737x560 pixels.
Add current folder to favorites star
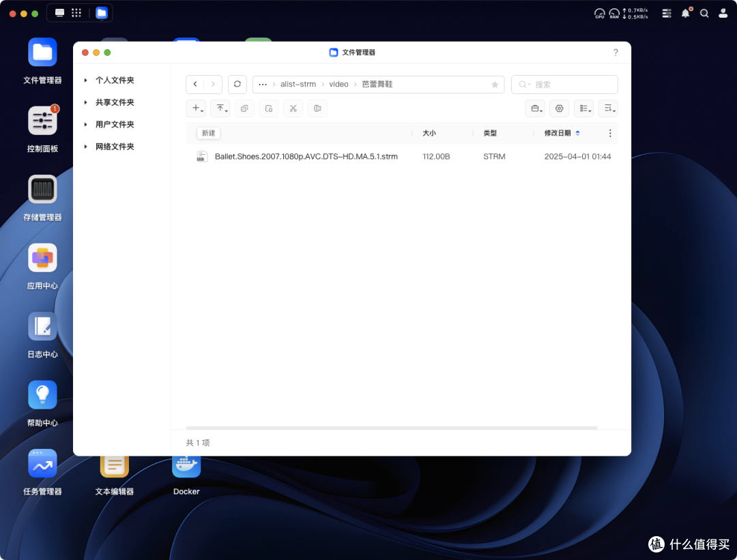[495, 85]
